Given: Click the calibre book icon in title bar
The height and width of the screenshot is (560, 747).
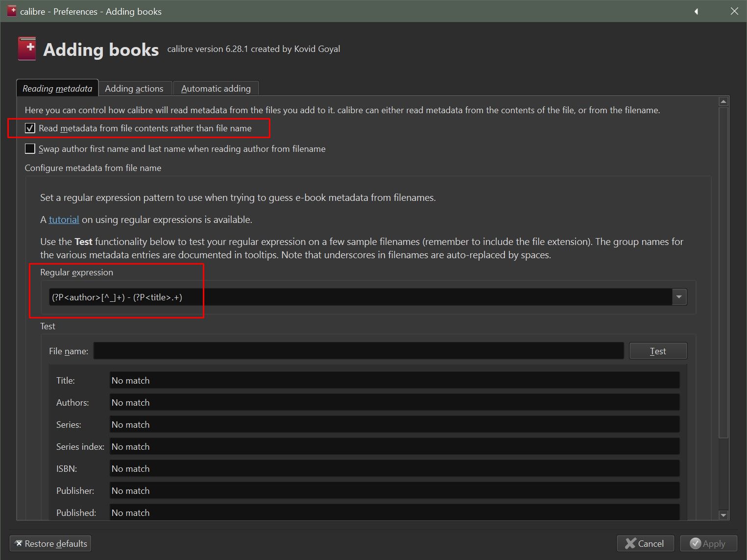Looking at the screenshot, I should [x=12, y=11].
